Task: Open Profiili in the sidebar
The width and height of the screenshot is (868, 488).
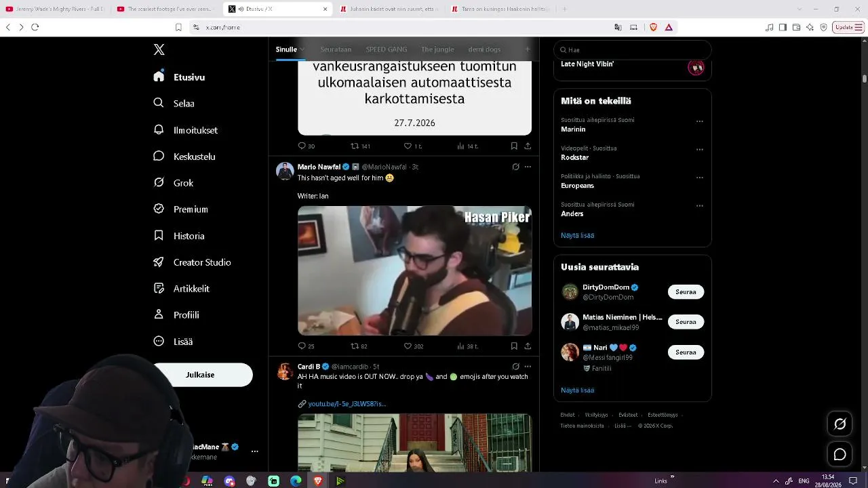Action: pos(176,315)
